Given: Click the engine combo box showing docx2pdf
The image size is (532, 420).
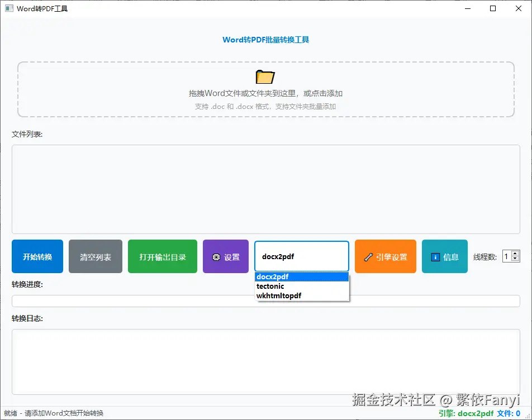Looking at the screenshot, I should (x=302, y=256).
